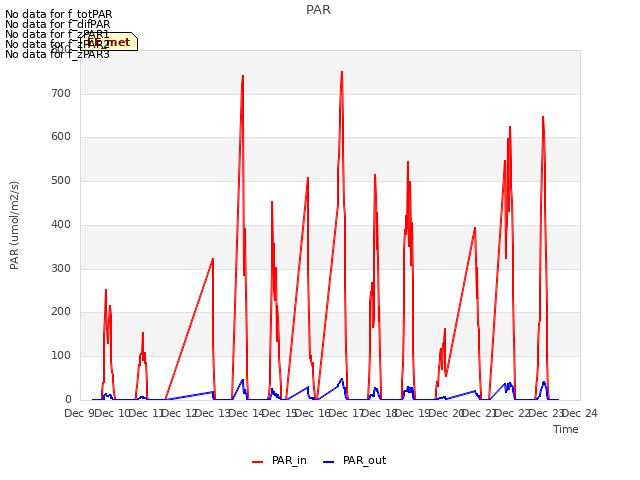This screenshot has width=640, height=480.
Task: Click the 600 y-axis tick label
Action: click(61, 137)
